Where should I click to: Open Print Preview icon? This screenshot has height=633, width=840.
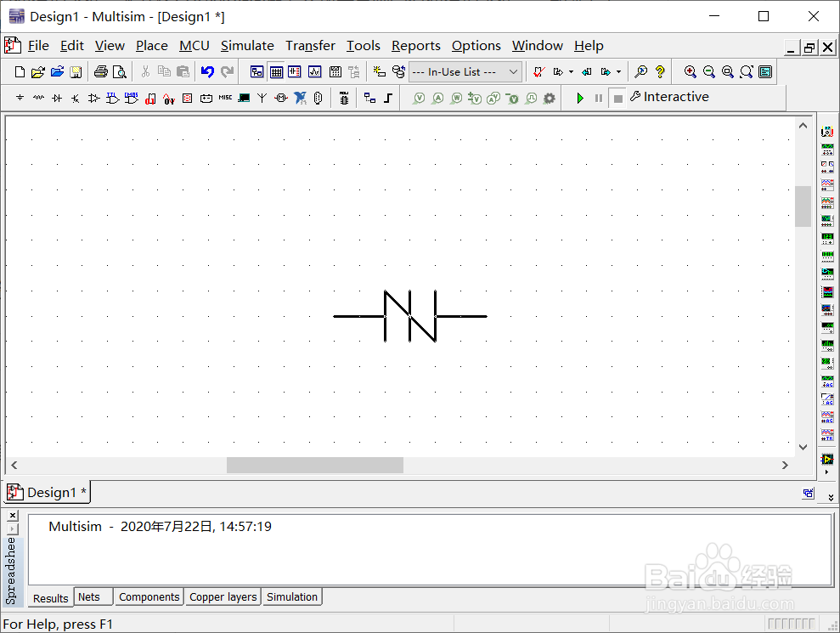tap(120, 72)
